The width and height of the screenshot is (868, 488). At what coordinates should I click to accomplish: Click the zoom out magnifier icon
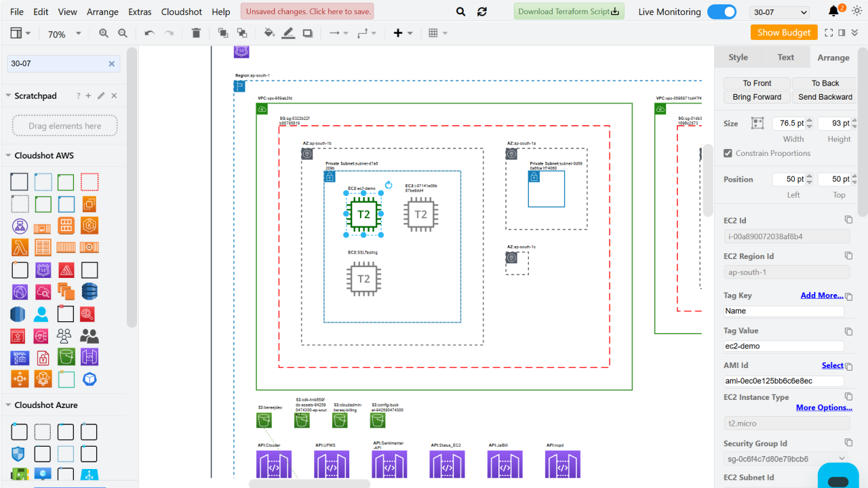coord(123,33)
